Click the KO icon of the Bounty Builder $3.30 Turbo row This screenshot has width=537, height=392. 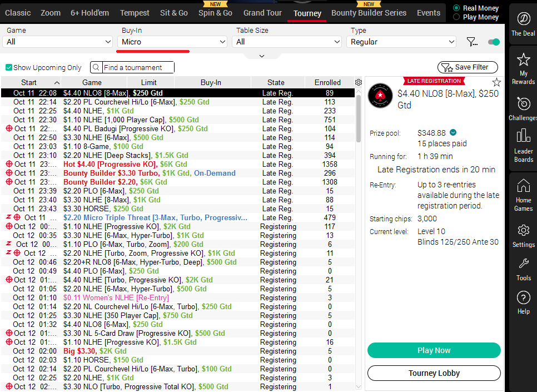click(x=9, y=173)
